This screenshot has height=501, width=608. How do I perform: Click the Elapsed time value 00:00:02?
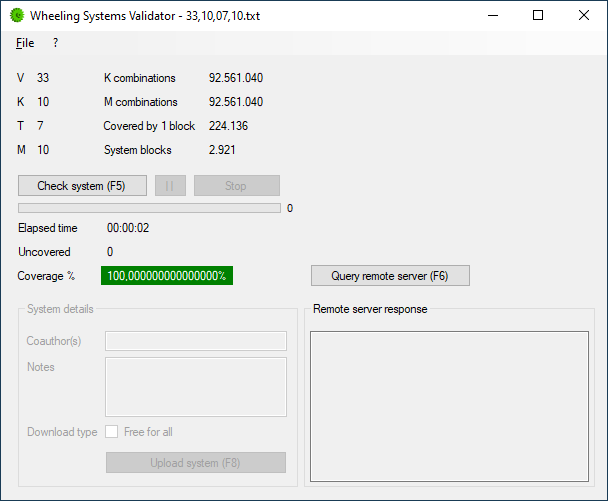tap(128, 228)
